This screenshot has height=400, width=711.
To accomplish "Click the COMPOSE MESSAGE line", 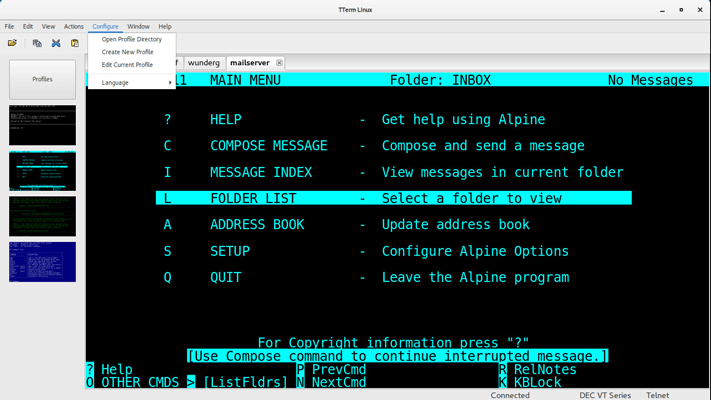I will 374,146.
